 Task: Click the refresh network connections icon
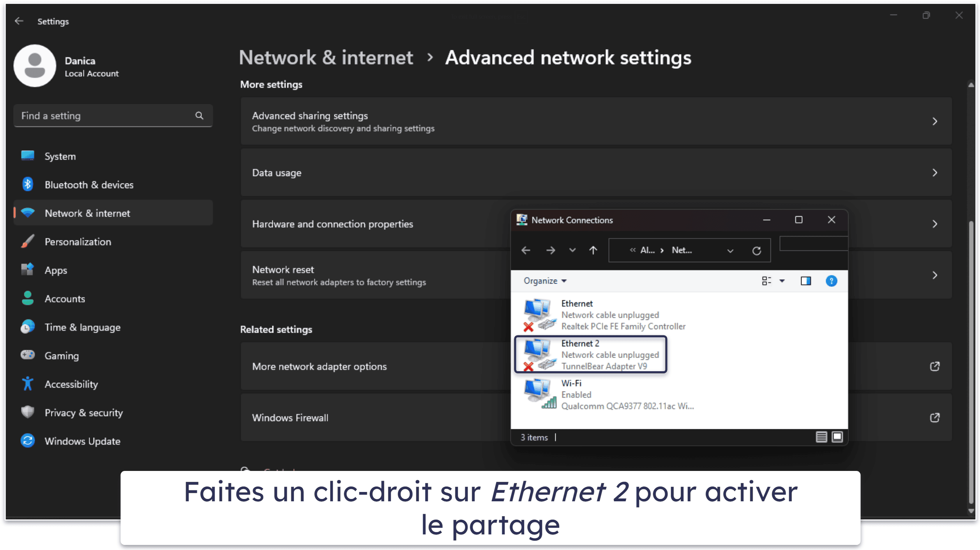coord(757,250)
